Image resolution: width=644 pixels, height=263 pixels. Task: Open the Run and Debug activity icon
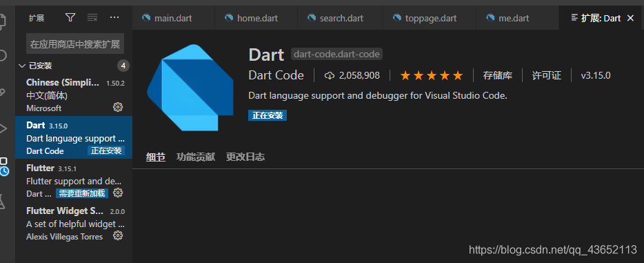(3, 128)
